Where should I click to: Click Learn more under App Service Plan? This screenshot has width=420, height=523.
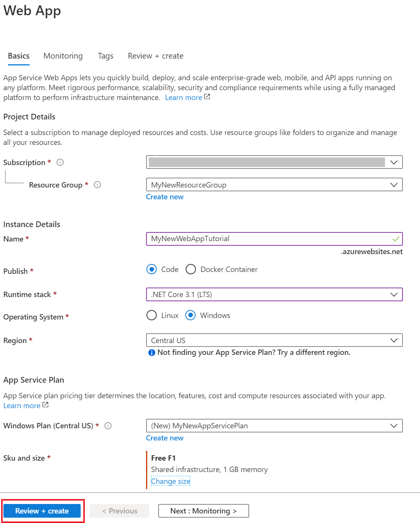pos(22,405)
